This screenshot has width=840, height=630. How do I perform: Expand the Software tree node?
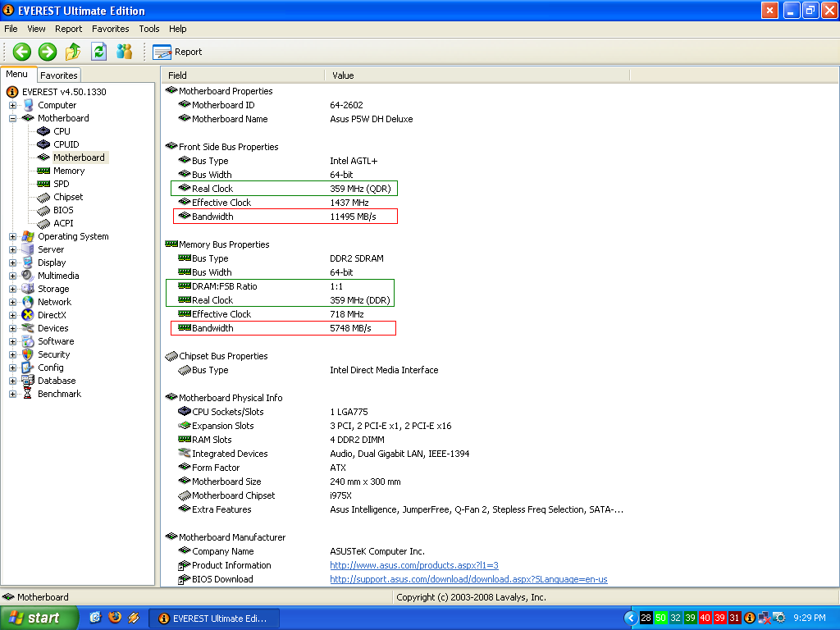[x=12, y=342]
